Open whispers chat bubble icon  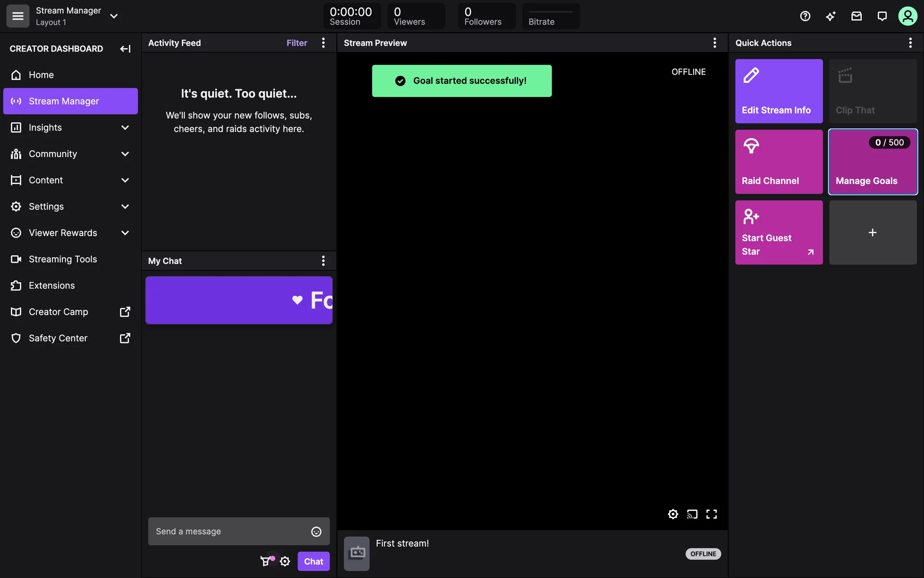coord(882,16)
